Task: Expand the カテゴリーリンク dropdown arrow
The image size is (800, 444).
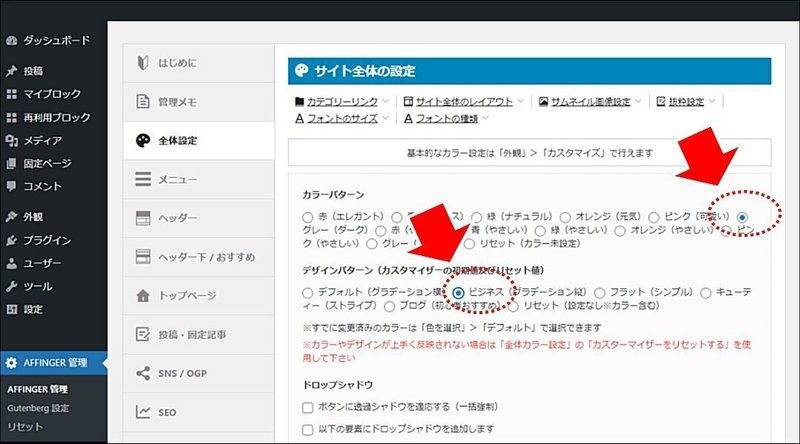Action: click(385, 102)
